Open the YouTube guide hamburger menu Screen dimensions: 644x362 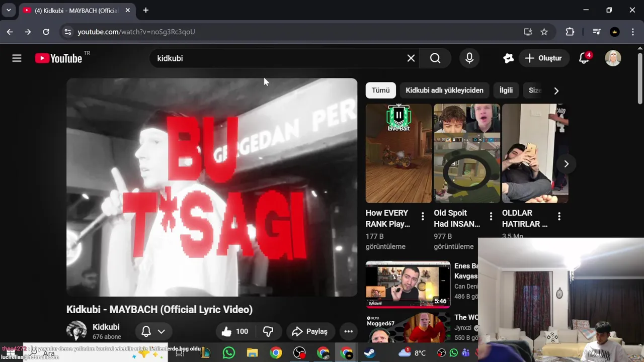[x=17, y=58]
